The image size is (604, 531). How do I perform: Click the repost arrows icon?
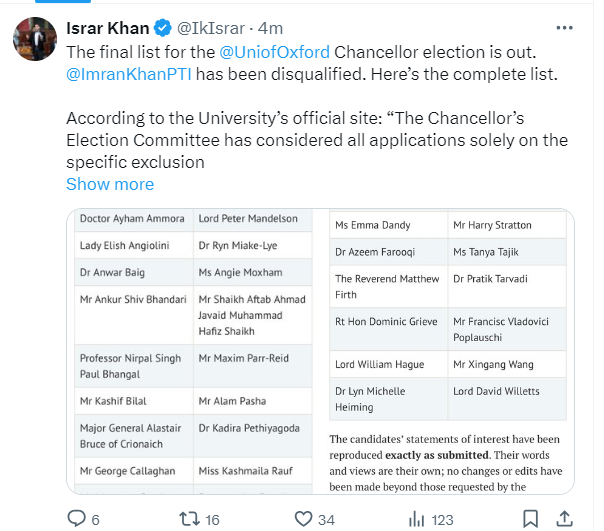pos(185,518)
